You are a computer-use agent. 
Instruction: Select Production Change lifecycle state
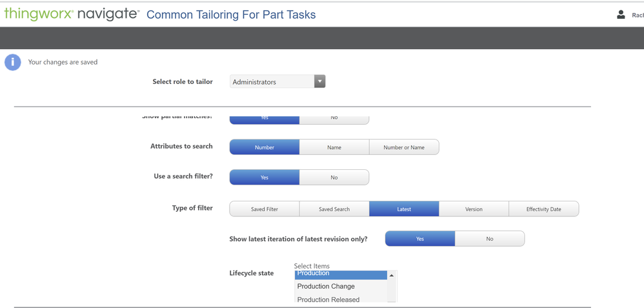point(326,286)
